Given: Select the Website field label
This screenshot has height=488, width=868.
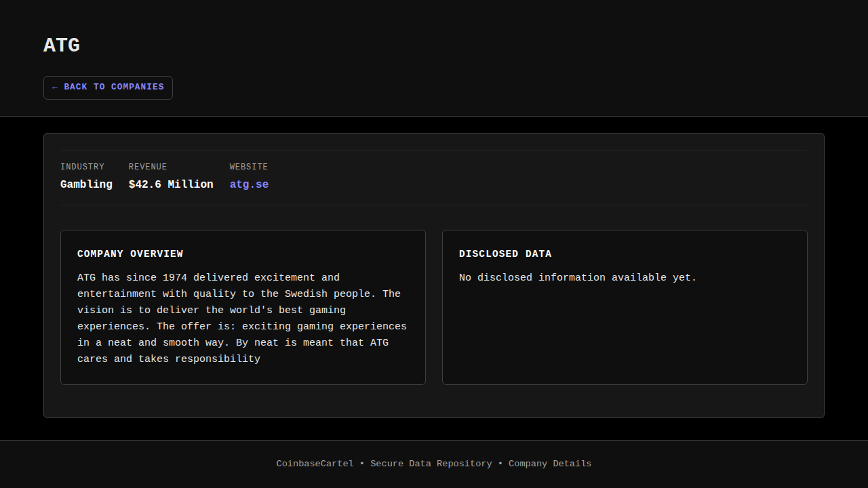Looking at the screenshot, I should click(248, 167).
